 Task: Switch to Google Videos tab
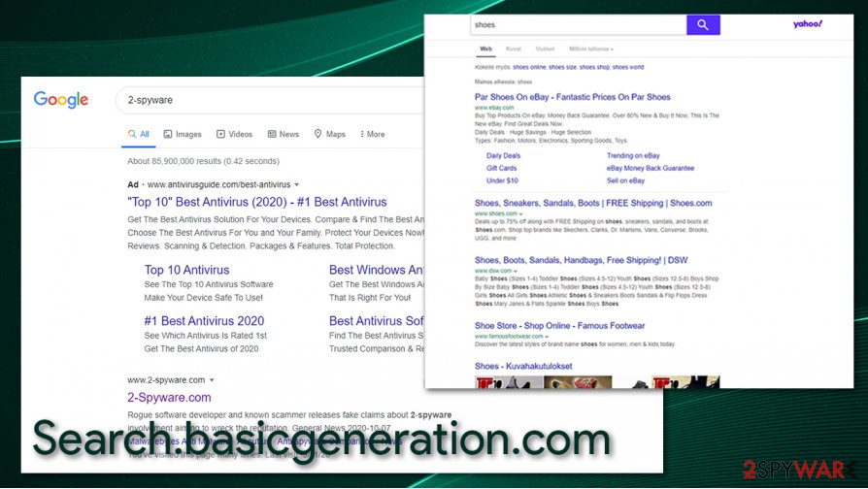coord(234,134)
